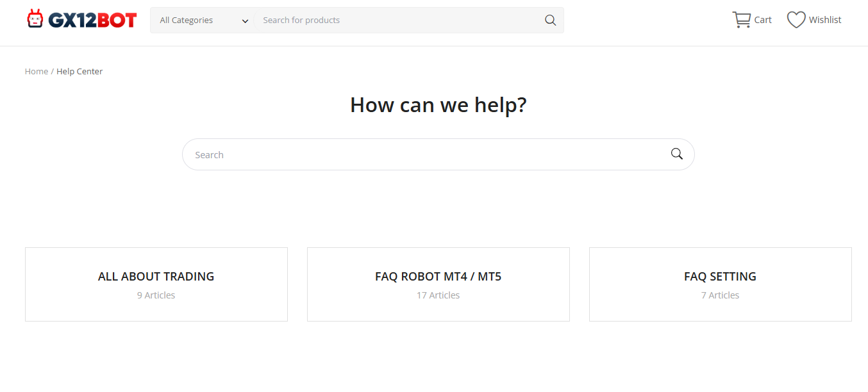
Task: Click the Cart text label
Action: point(763,20)
